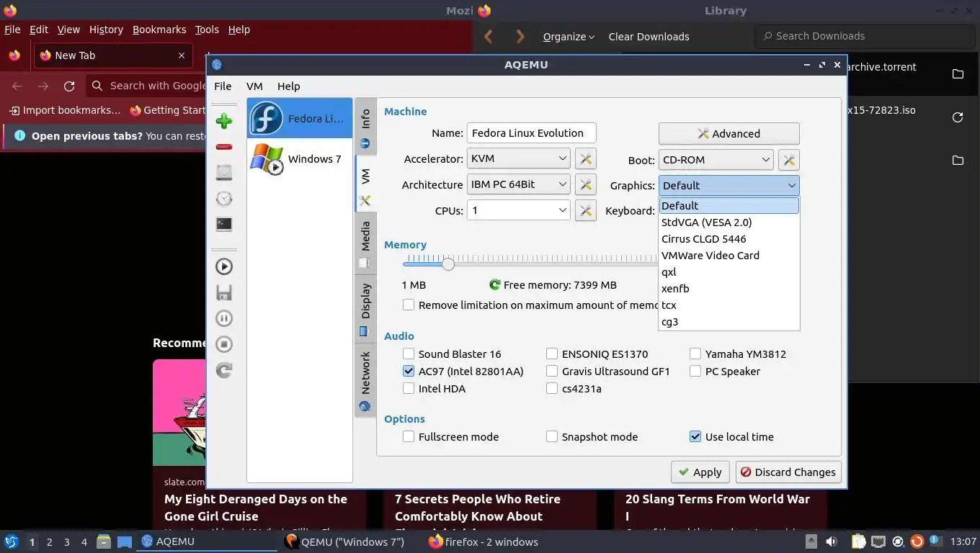Click Library forward arrow icon

point(520,36)
